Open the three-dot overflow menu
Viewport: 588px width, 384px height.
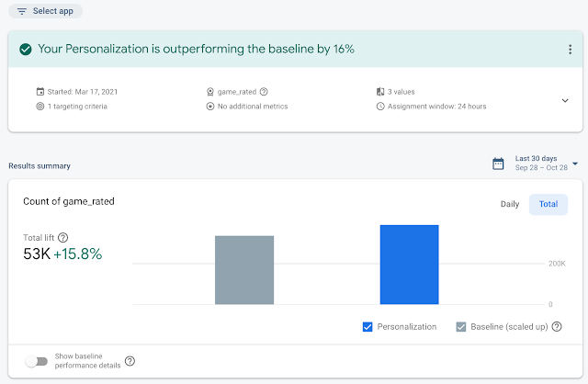click(571, 49)
